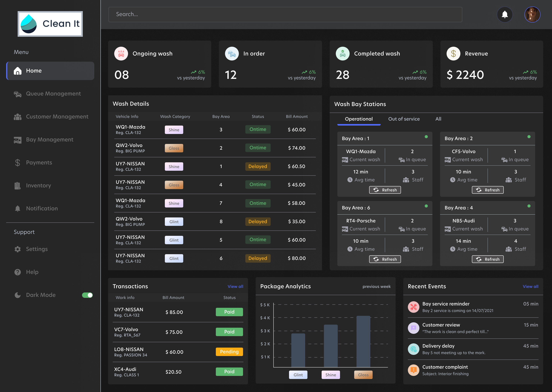Refresh Bay Area 1 stats
Viewport: 552px width, 392px height.
click(x=385, y=190)
